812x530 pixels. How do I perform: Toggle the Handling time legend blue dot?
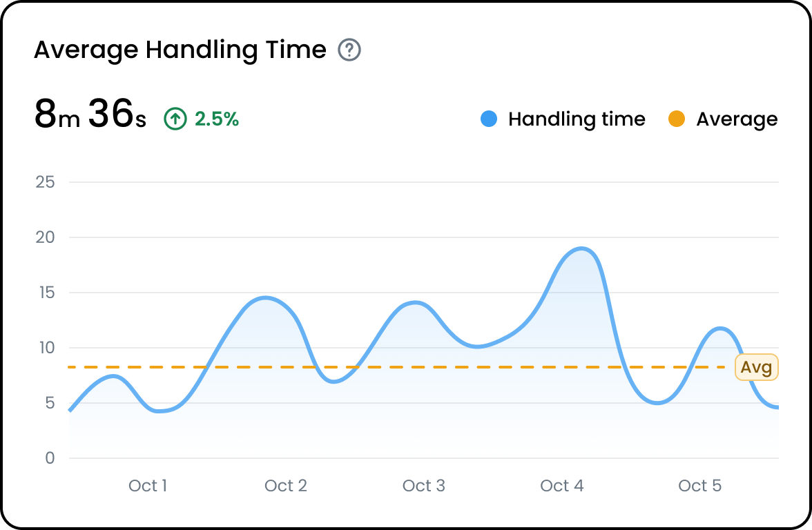click(488, 119)
